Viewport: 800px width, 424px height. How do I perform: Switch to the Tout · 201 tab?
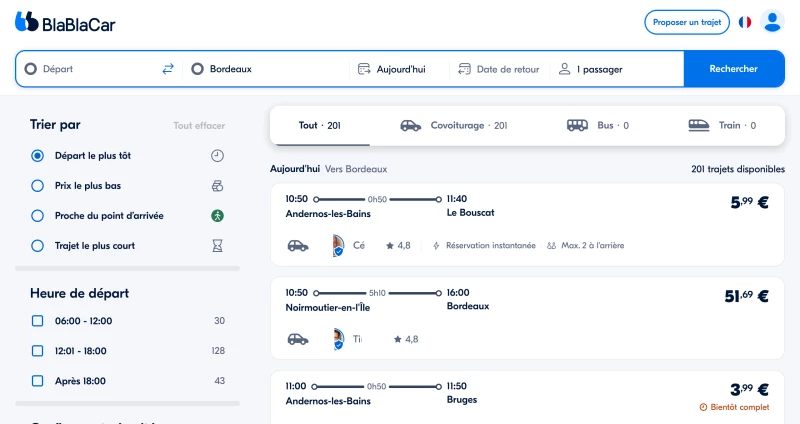click(319, 126)
